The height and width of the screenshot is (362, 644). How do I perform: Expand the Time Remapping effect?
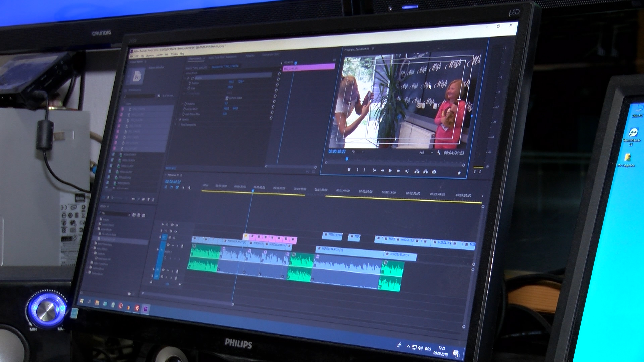pos(176,124)
